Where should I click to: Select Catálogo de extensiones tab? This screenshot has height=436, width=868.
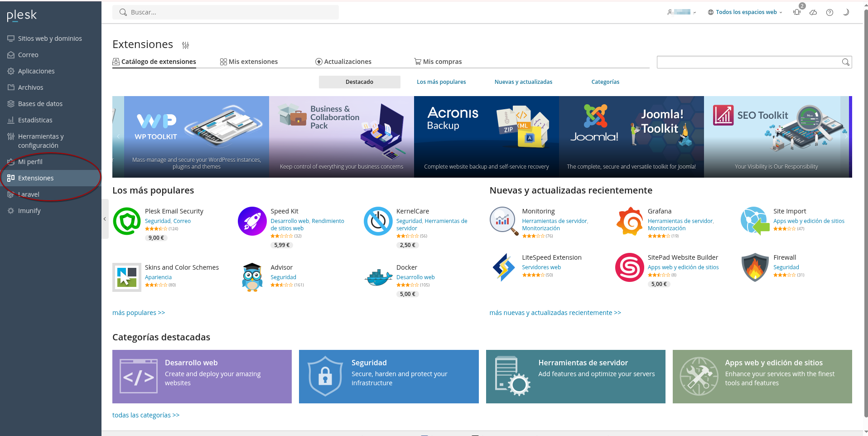point(154,62)
